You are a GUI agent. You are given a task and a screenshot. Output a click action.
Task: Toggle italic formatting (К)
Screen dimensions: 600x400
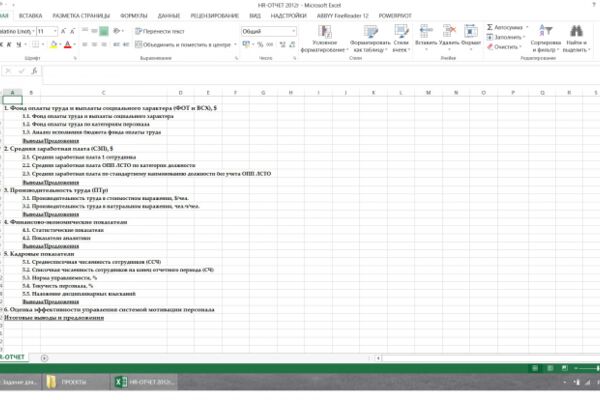pyautogui.click(x=9, y=45)
